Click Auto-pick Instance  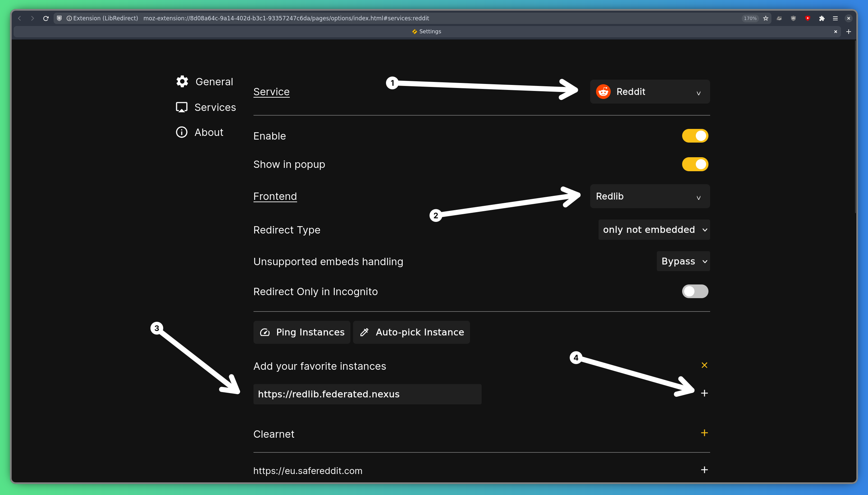pos(411,332)
